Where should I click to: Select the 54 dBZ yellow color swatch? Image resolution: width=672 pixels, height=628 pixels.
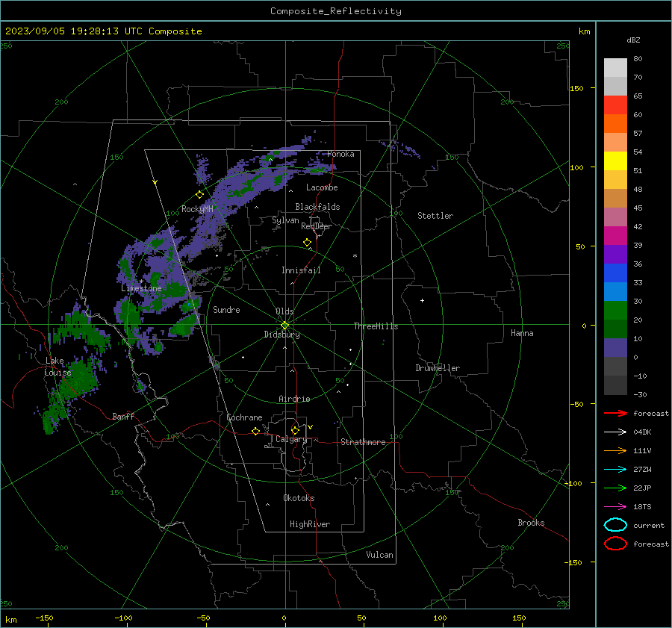click(615, 161)
